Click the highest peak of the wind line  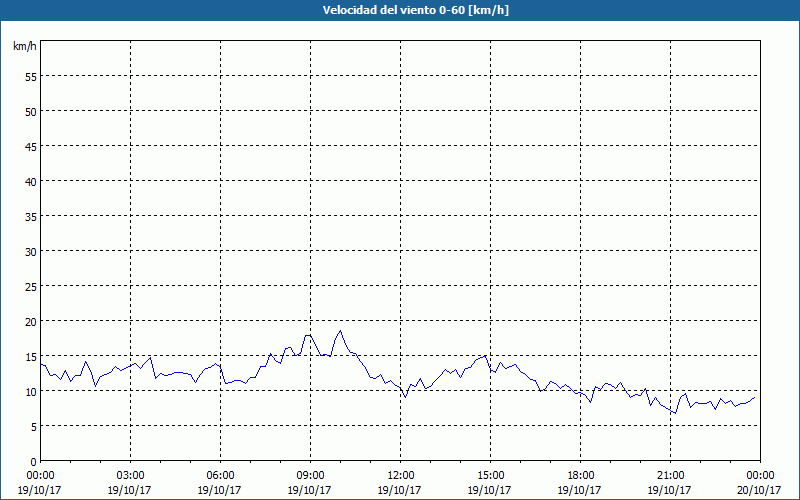pyautogui.click(x=340, y=331)
